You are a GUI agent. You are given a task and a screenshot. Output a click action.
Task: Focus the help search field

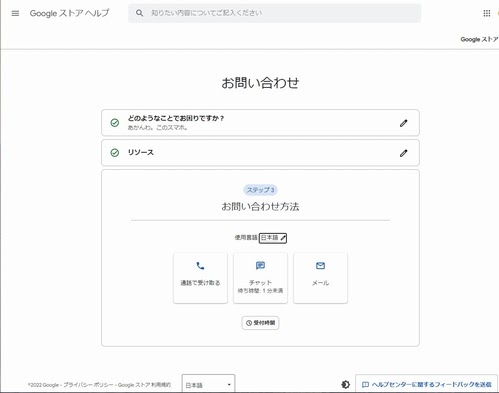(x=275, y=13)
